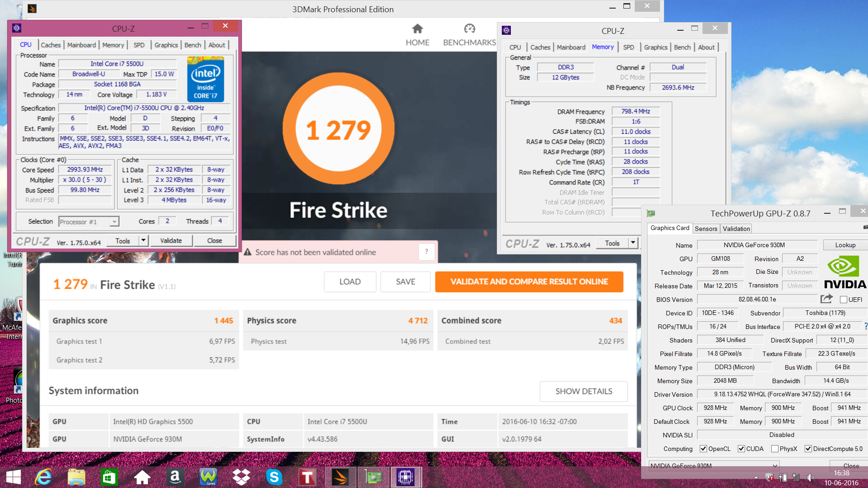Image resolution: width=868 pixels, height=488 pixels.
Task: Toggle the PhysX checkbox in GPU-Z
Action: (x=775, y=449)
